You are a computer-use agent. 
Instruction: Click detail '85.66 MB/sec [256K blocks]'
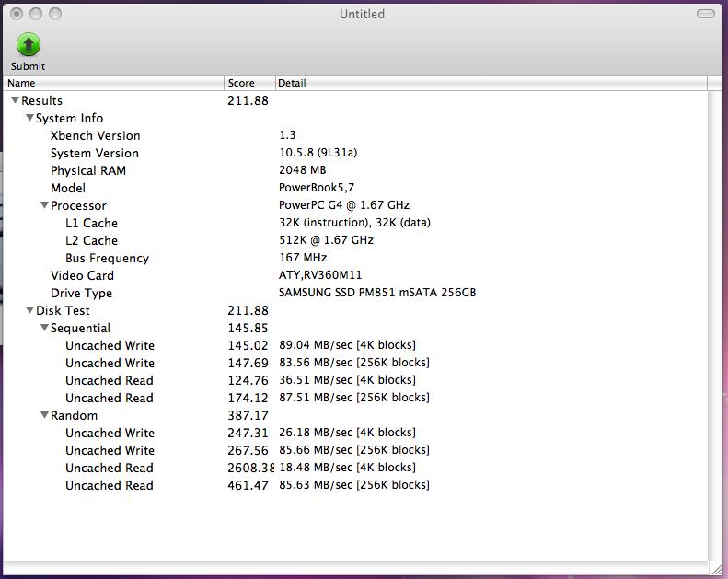click(x=354, y=450)
